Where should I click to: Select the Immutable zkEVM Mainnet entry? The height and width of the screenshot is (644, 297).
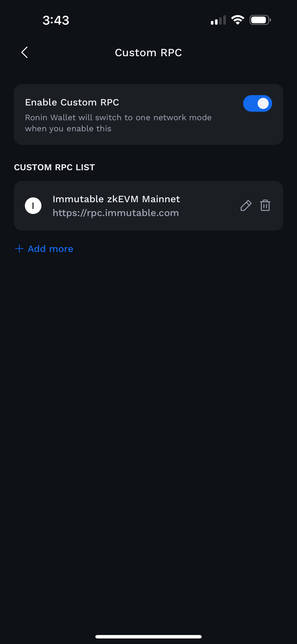click(x=148, y=205)
